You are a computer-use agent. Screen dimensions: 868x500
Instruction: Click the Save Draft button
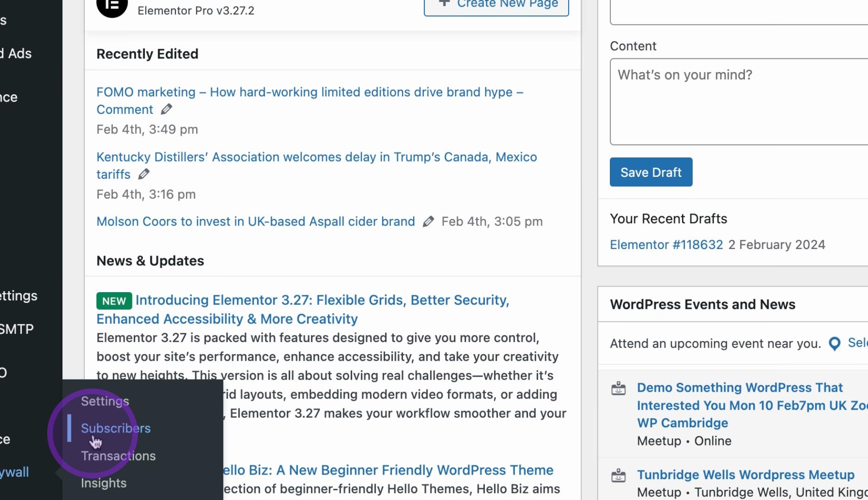point(651,172)
